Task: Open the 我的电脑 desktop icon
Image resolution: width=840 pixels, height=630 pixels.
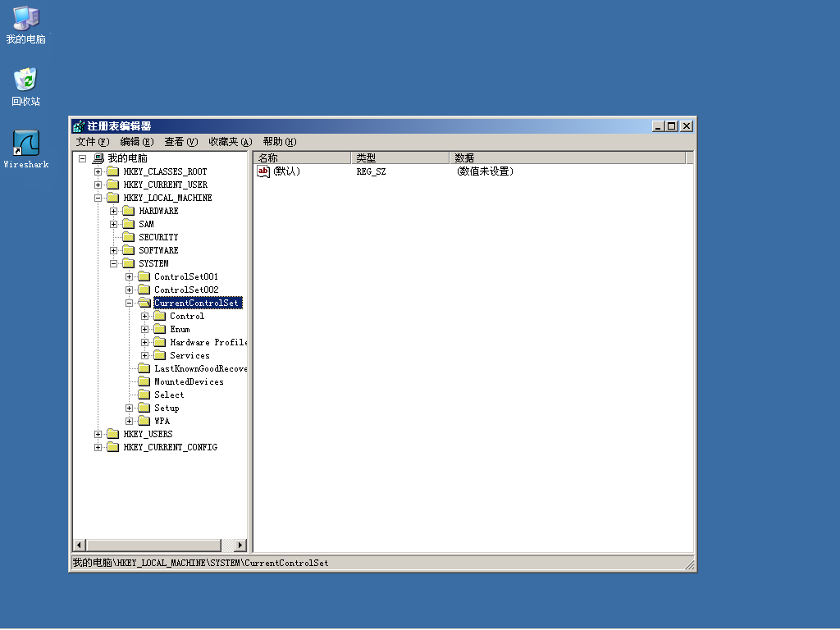Action: [25, 25]
